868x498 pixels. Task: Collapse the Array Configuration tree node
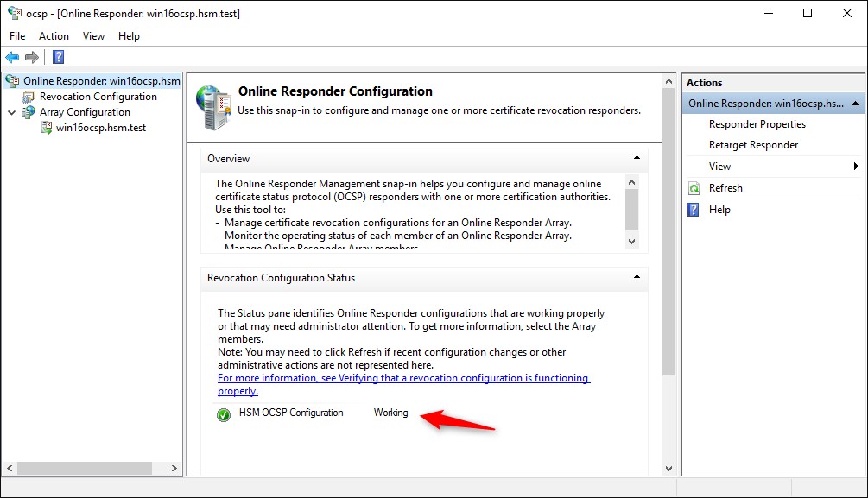click(x=11, y=112)
